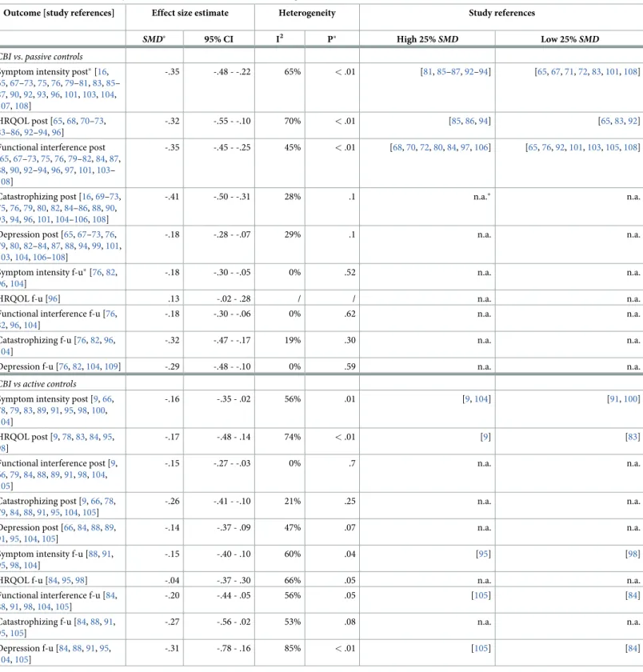The image size is (643, 672).
Task: Open reference 95 in the bracketed [95] High cell
Action: 483,554
